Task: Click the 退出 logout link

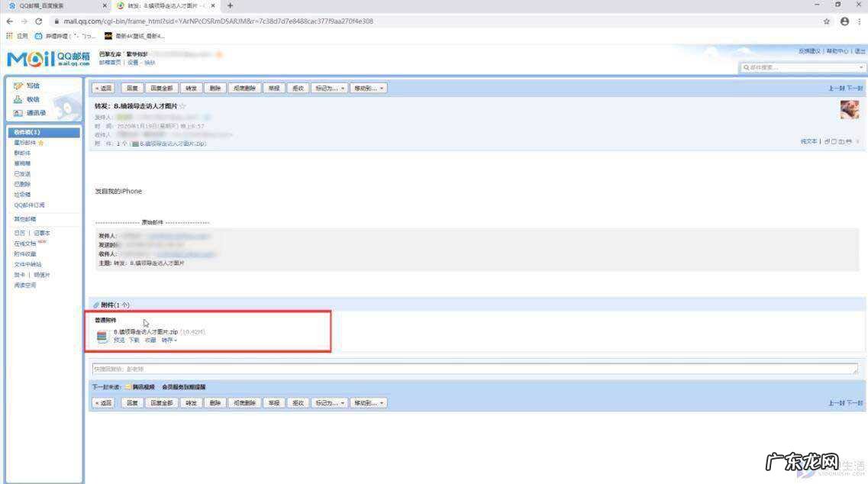Action: (x=860, y=51)
